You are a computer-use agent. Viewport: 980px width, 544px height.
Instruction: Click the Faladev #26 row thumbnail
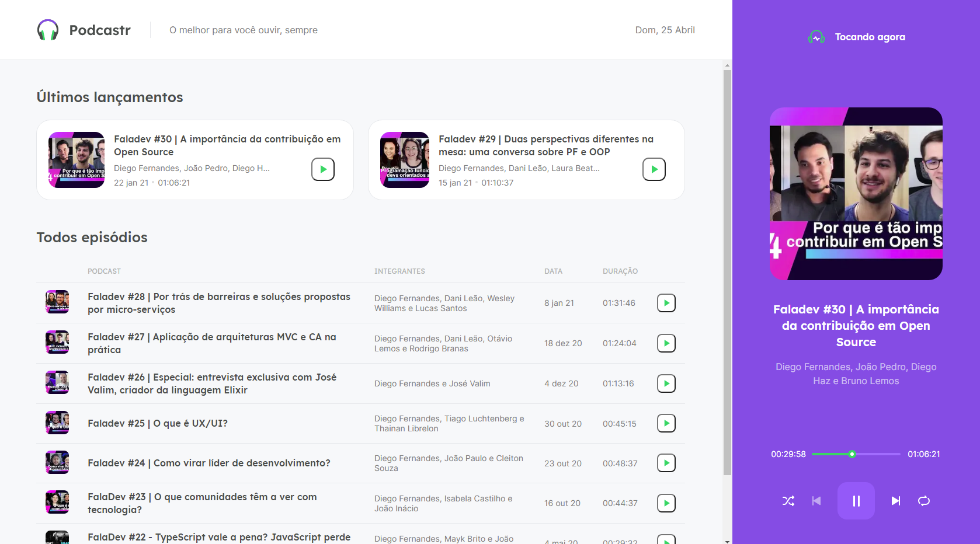click(57, 382)
